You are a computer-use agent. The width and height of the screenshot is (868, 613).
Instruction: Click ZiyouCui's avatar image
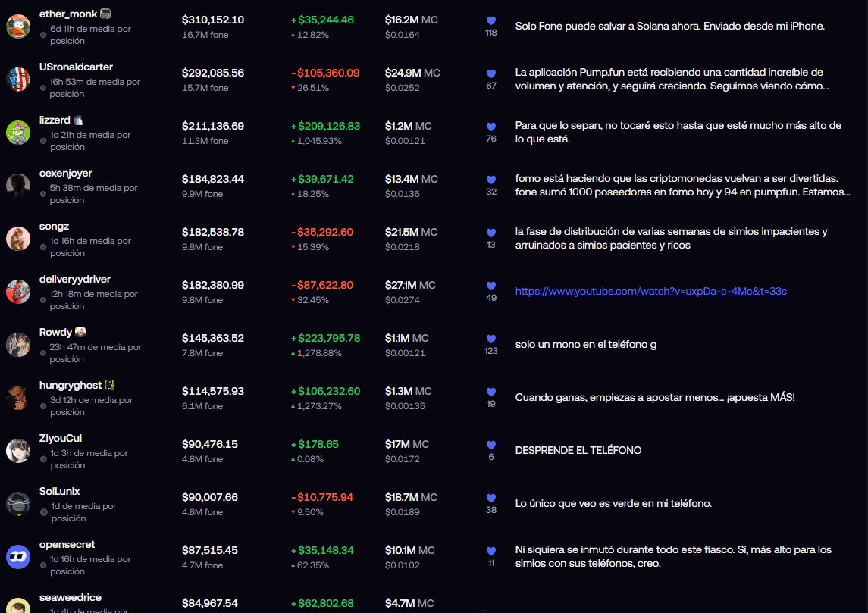click(18, 451)
